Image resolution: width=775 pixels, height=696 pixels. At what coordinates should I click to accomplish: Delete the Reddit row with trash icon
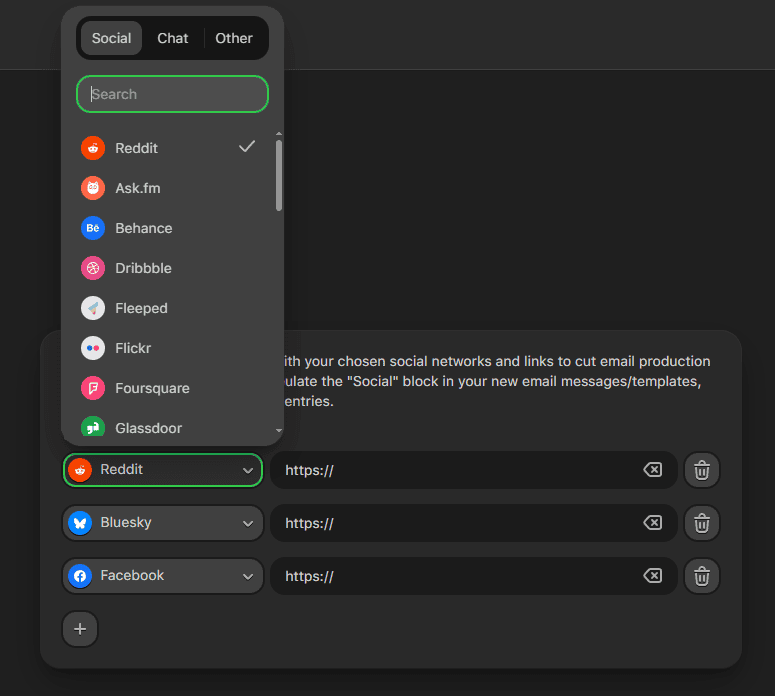702,470
